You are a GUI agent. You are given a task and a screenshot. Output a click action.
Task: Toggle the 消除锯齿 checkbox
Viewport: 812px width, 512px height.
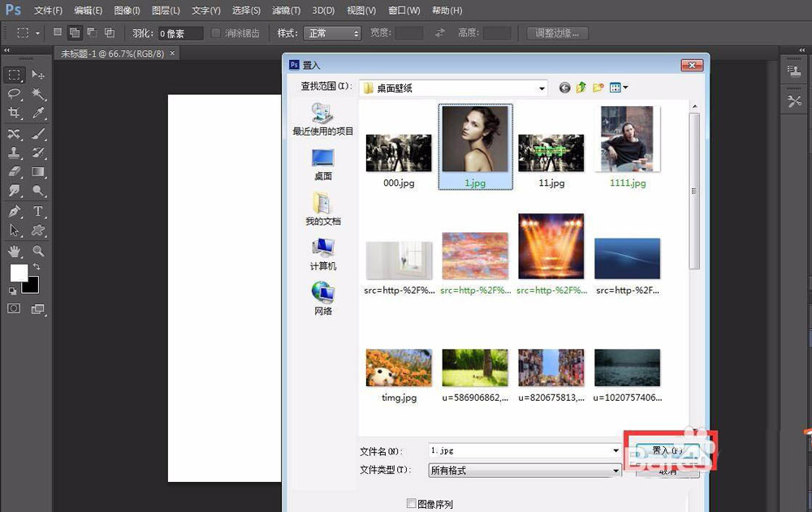(x=216, y=33)
